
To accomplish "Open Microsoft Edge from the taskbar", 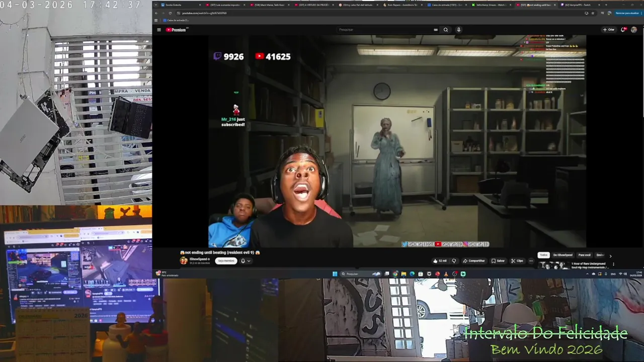I will (x=412, y=274).
